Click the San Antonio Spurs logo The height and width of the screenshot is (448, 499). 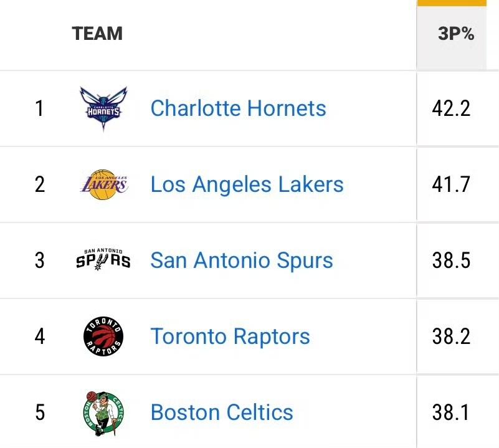(x=103, y=260)
